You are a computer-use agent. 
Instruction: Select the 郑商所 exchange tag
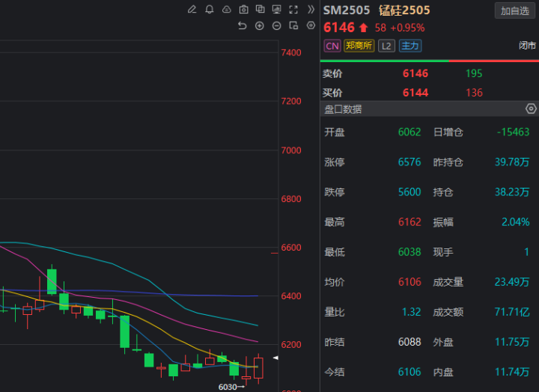pyautogui.click(x=359, y=46)
